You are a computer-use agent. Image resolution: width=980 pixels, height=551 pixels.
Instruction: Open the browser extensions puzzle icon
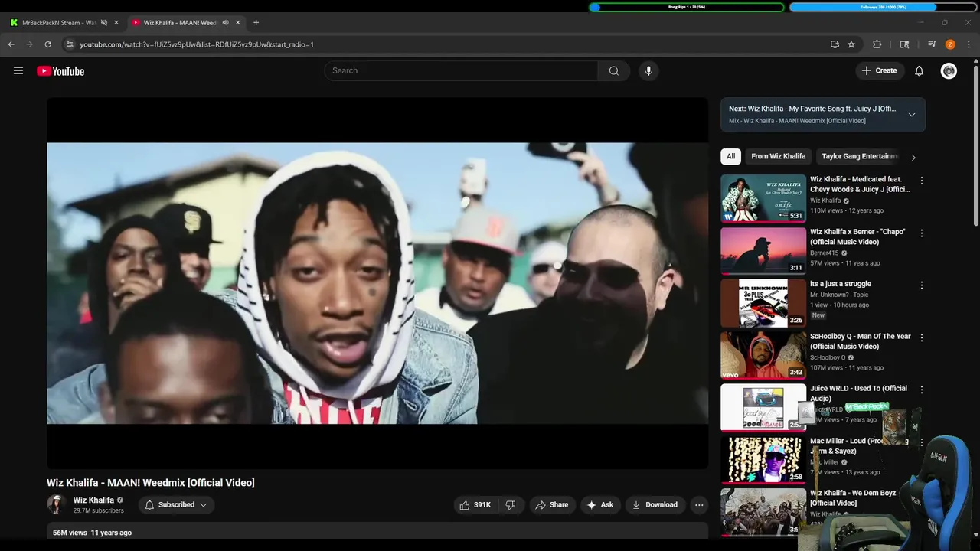(x=877, y=44)
